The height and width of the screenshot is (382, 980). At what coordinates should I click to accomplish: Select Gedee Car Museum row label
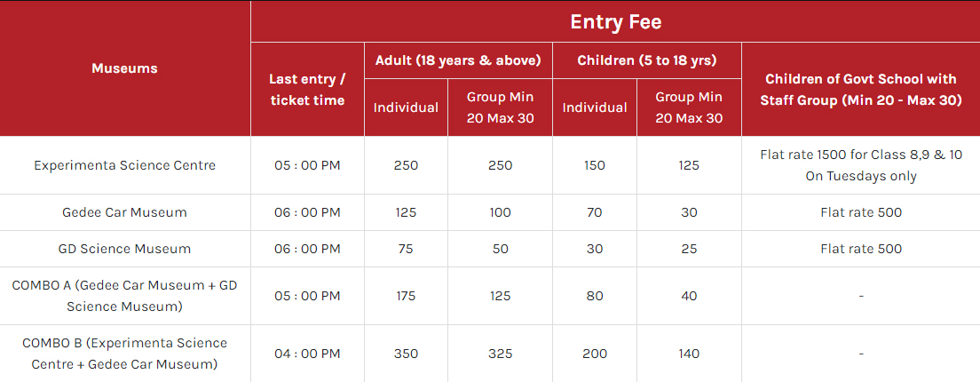click(124, 212)
